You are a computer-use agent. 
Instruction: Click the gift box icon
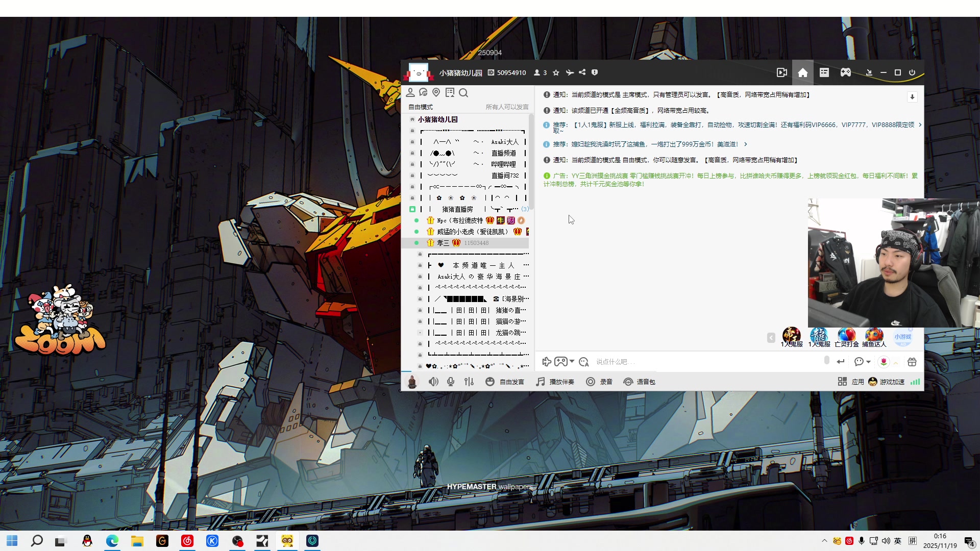pyautogui.click(x=912, y=362)
